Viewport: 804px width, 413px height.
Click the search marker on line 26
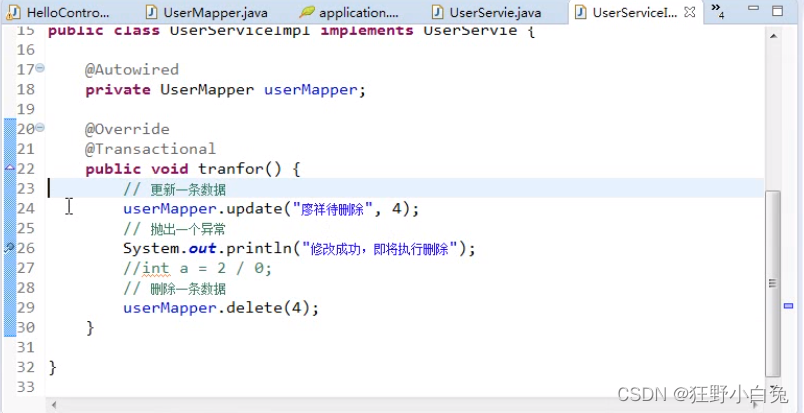[9, 248]
